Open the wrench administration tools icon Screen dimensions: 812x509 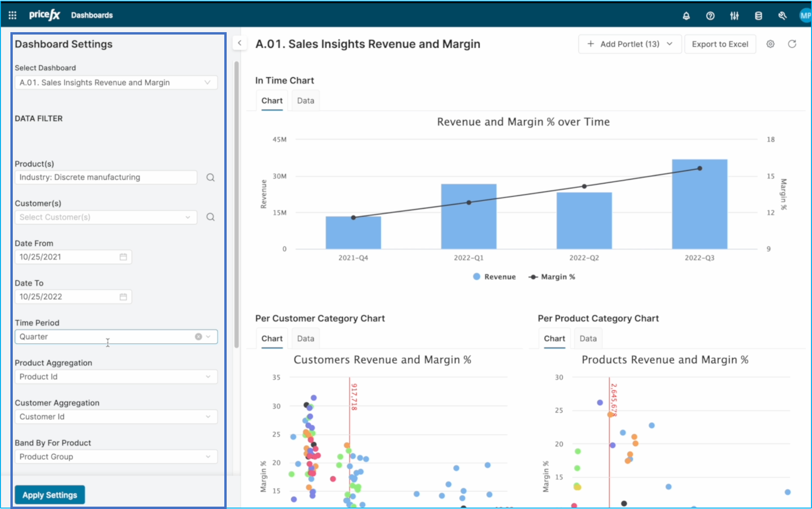tap(782, 16)
